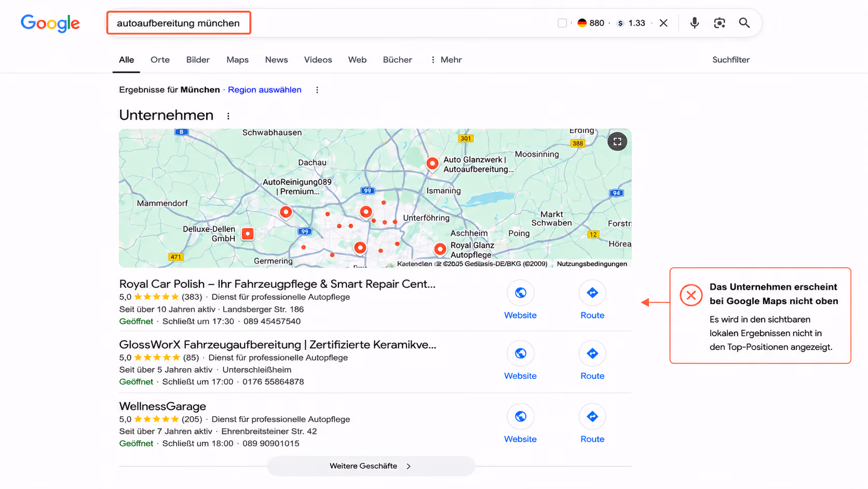Open the WellnessGarage listing title
This screenshot has width=868, height=489.
coord(162,406)
